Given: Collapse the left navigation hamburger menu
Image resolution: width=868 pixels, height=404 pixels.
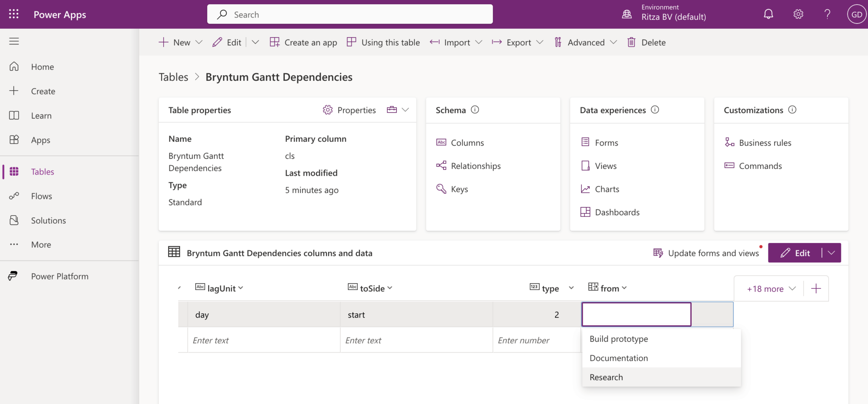Looking at the screenshot, I should (14, 41).
